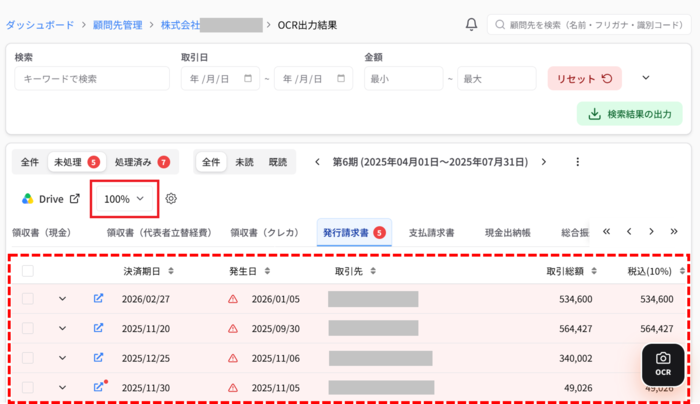Check the box for the 2025/11/20 row
The width and height of the screenshot is (700, 404).
[28, 328]
